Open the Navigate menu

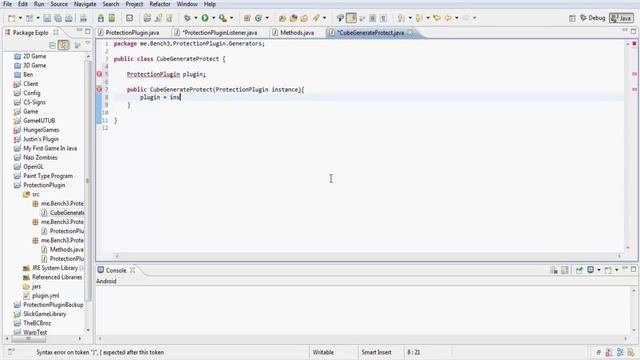[85, 4]
